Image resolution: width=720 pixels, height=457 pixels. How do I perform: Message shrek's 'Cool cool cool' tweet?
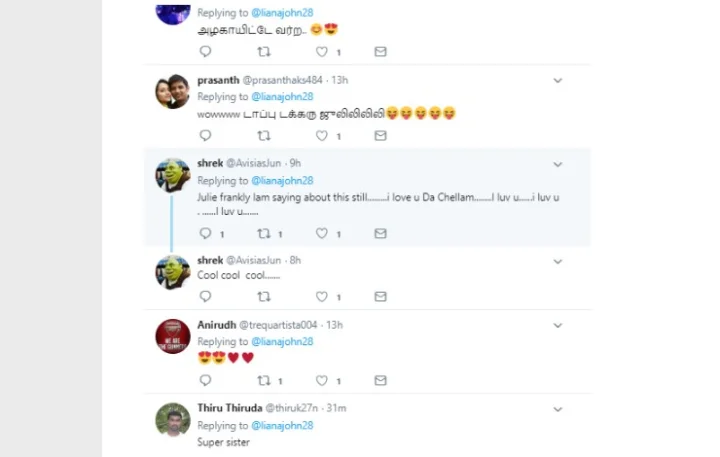tap(380, 297)
